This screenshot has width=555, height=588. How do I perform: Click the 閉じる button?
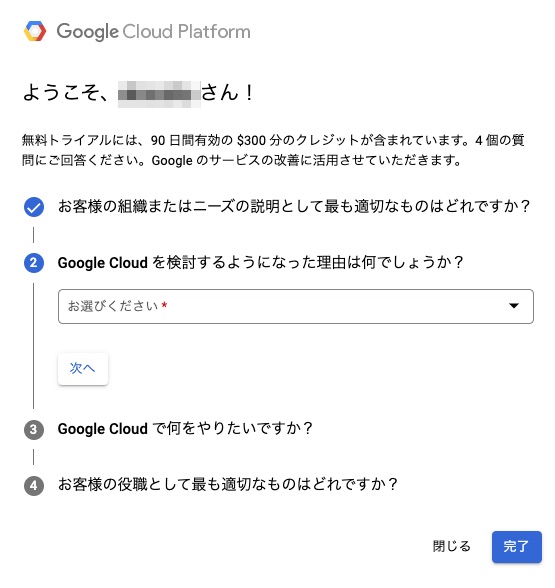coord(452,546)
